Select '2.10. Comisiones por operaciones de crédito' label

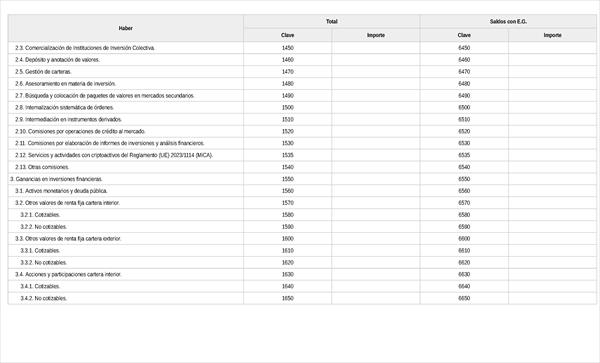tap(80, 131)
